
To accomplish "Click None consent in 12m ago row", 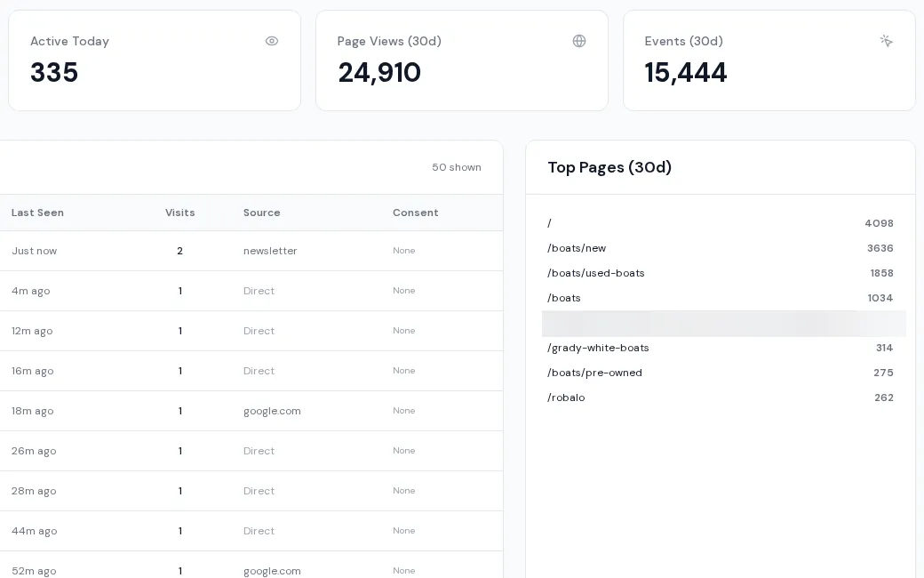I will click(x=404, y=331).
